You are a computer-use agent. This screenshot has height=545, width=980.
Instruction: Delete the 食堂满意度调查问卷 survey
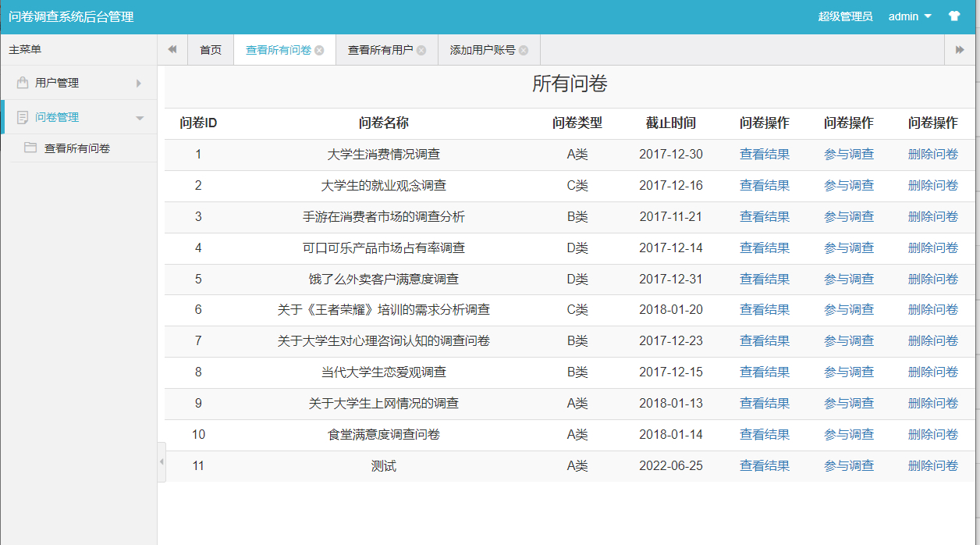(933, 435)
